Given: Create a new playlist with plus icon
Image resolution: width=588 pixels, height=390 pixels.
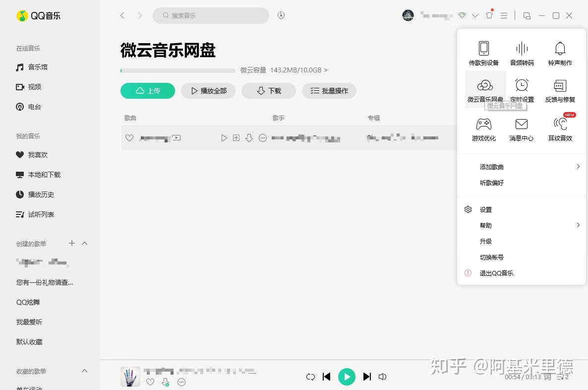Looking at the screenshot, I should point(72,243).
